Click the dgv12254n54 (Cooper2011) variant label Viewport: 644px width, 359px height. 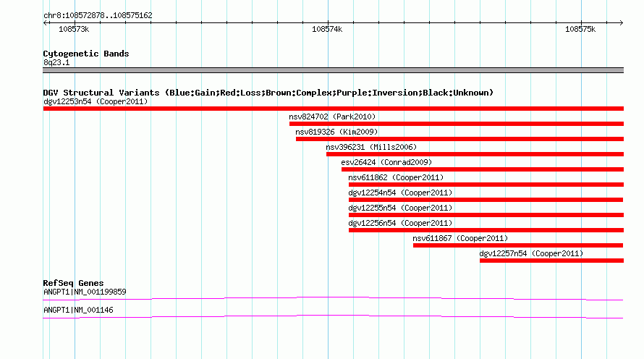click(x=400, y=193)
